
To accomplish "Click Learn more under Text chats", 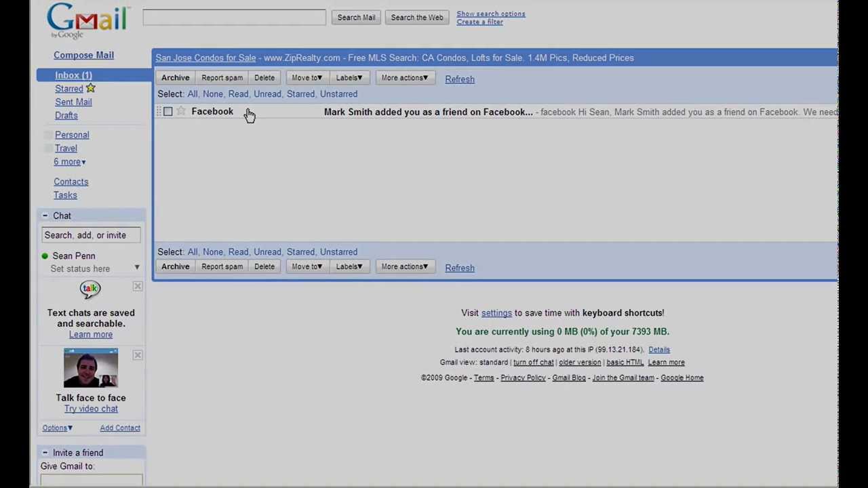I will [91, 335].
